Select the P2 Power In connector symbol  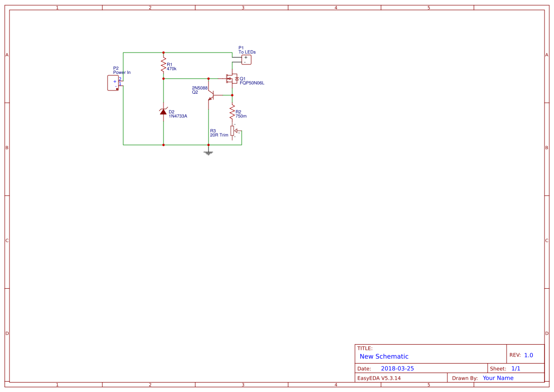(113, 82)
